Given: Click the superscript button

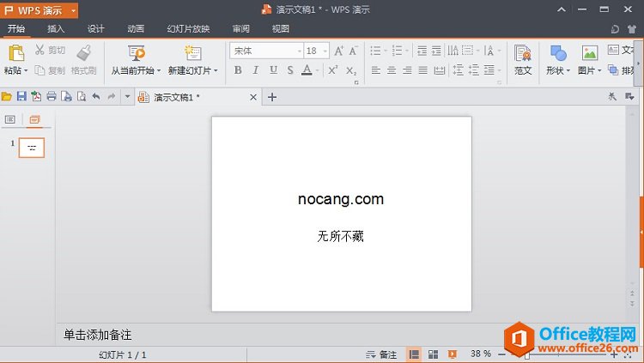Looking at the screenshot, I should point(333,70).
